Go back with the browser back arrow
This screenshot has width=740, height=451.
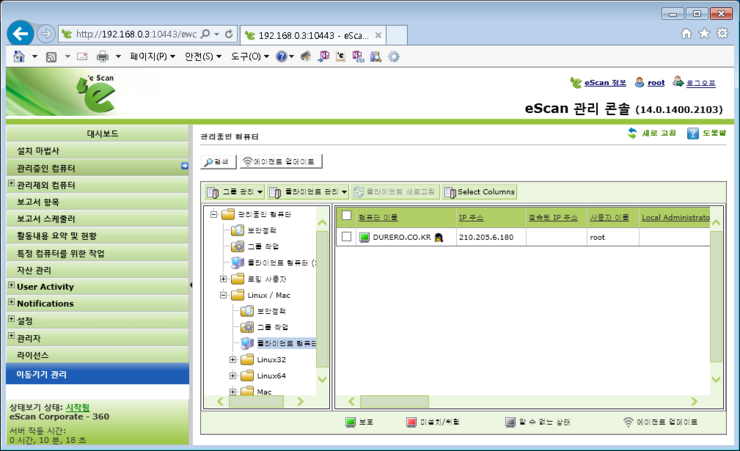point(21,33)
